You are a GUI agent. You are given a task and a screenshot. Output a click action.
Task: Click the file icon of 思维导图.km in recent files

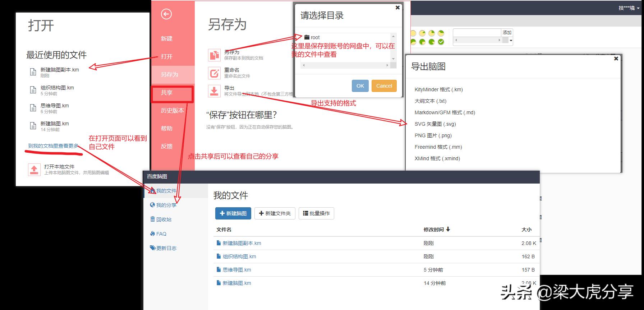tap(33, 108)
